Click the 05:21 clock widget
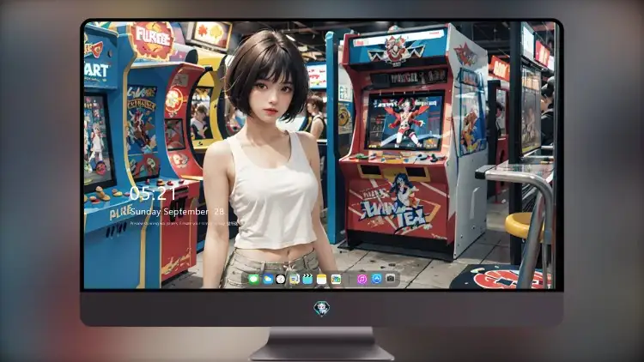 tap(152, 193)
